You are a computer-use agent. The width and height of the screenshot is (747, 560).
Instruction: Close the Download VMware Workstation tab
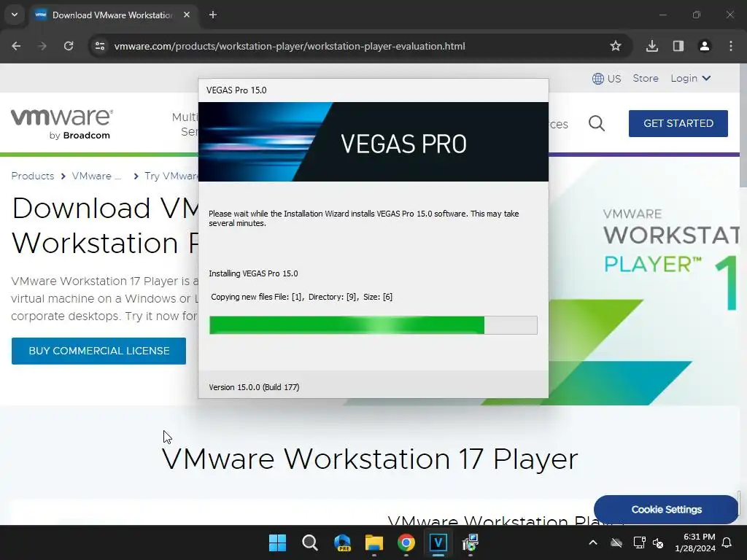coord(187,15)
